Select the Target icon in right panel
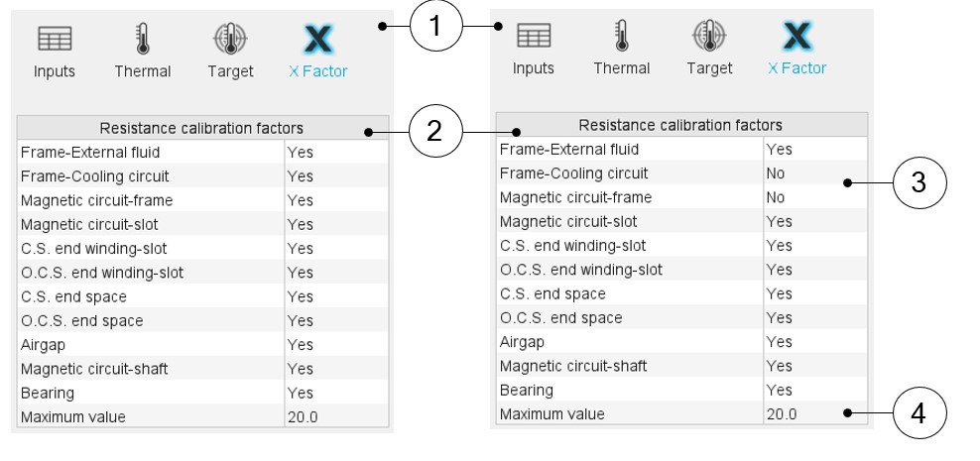This screenshot has height=461, width=980. click(709, 37)
